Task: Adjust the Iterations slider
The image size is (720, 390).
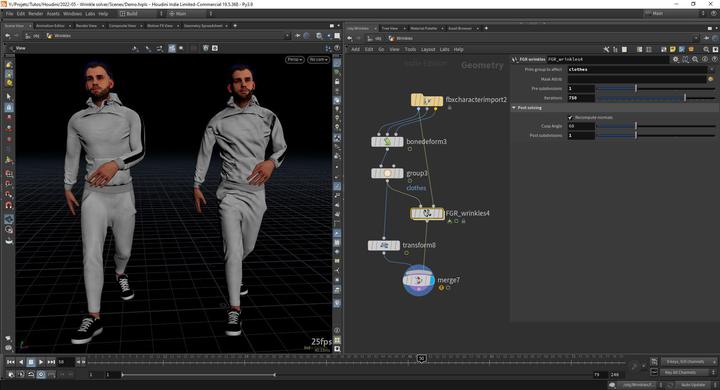Action: [x=655, y=98]
